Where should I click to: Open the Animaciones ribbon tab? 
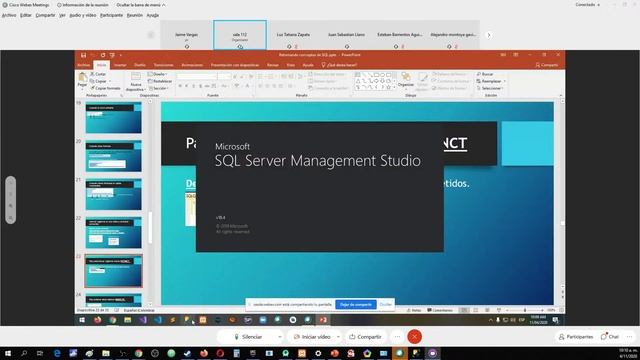pos(192,65)
